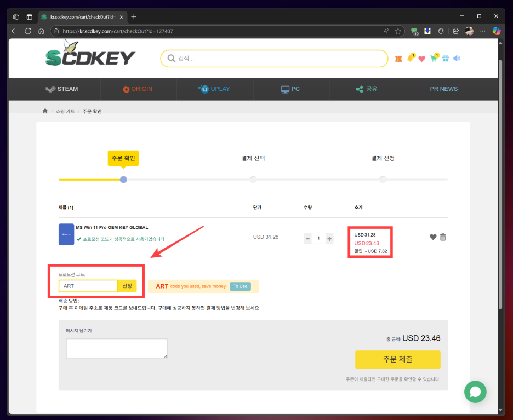Click the promo code field with ART
Image resolution: width=513 pixels, height=420 pixels.
coord(88,286)
